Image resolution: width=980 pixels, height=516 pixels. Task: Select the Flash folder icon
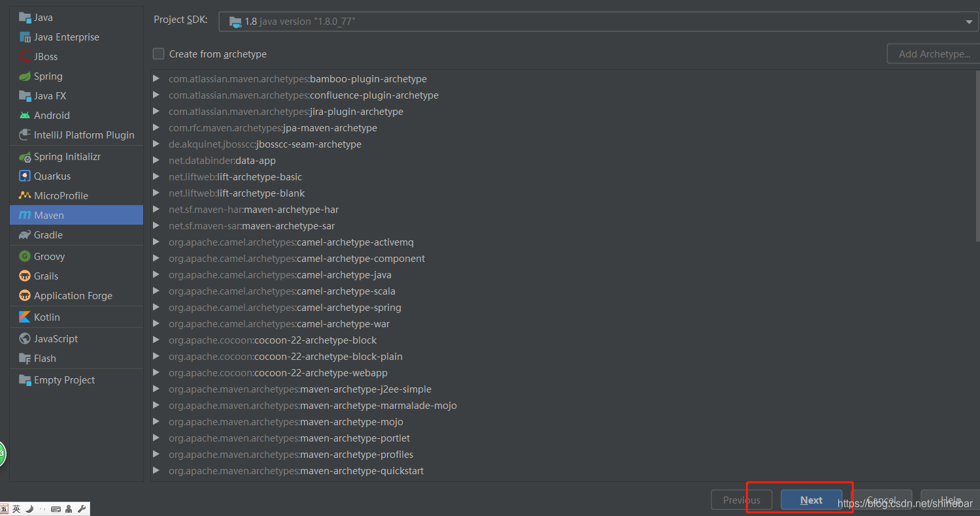point(25,359)
